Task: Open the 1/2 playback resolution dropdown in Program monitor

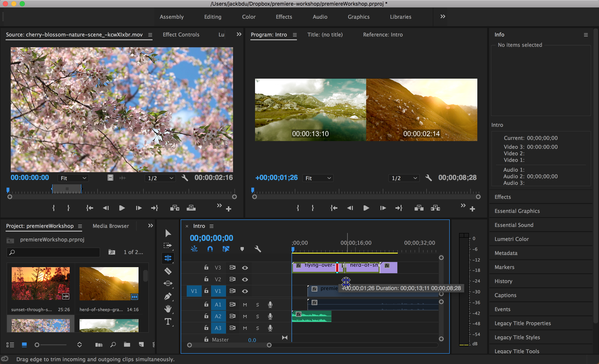Action: (404, 178)
